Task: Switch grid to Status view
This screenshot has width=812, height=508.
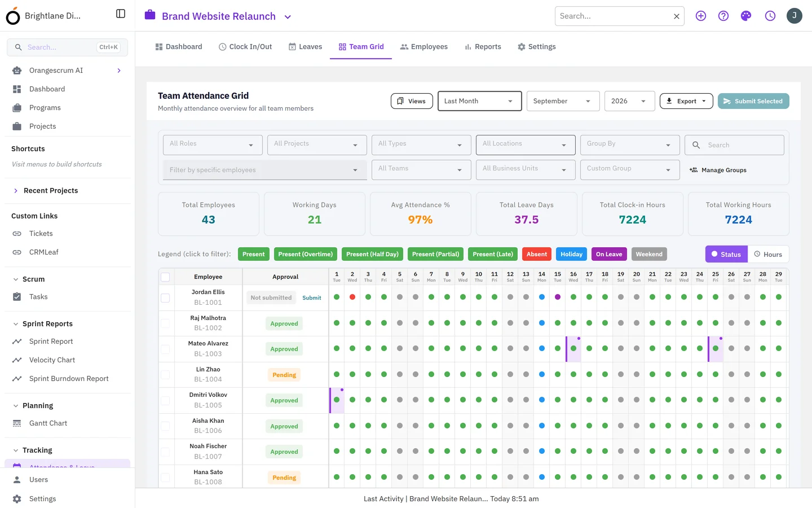Action: [x=726, y=255]
